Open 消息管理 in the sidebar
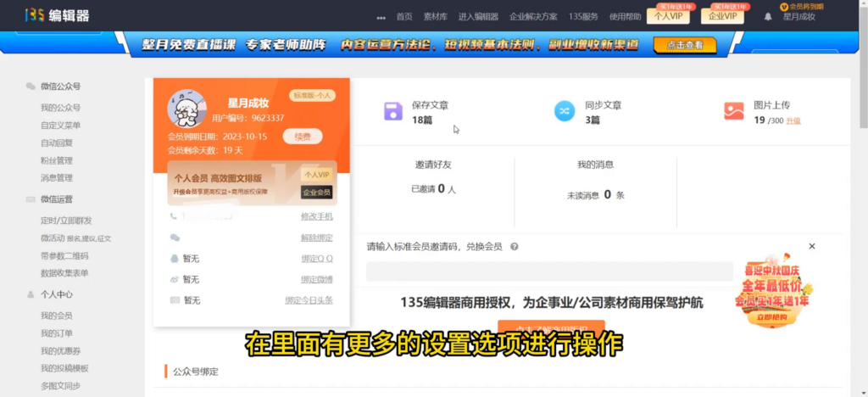This screenshot has width=868, height=397. (x=57, y=178)
